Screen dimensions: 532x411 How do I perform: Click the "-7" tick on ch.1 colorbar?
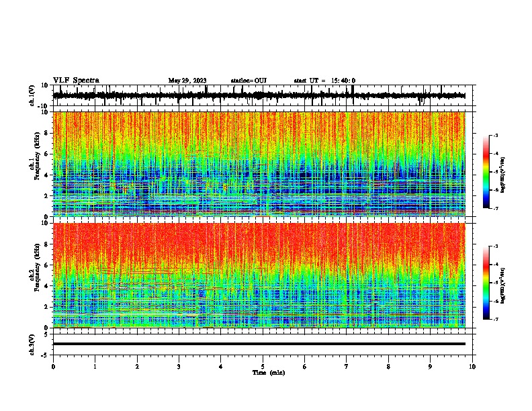pos(496,208)
